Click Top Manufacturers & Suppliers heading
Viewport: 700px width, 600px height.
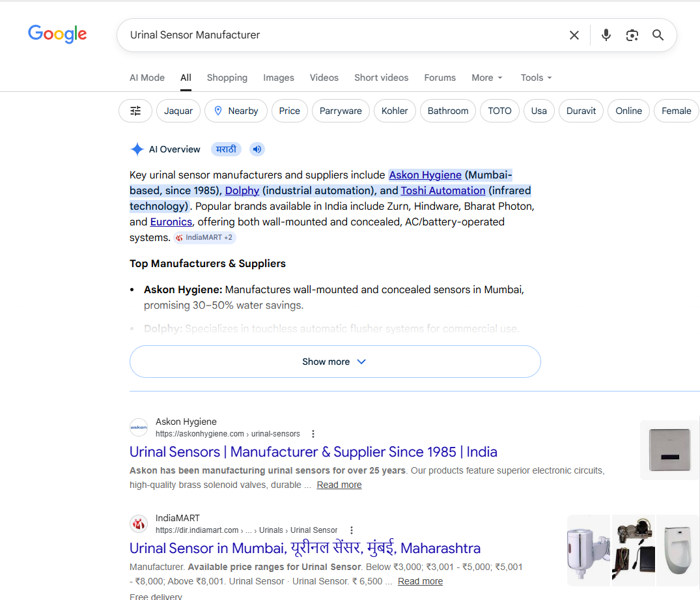(x=208, y=264)
